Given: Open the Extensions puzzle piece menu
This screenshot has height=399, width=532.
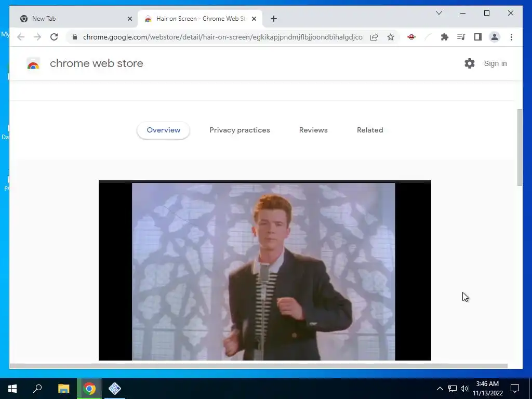Looking at the screenshot, I should 445,37.
